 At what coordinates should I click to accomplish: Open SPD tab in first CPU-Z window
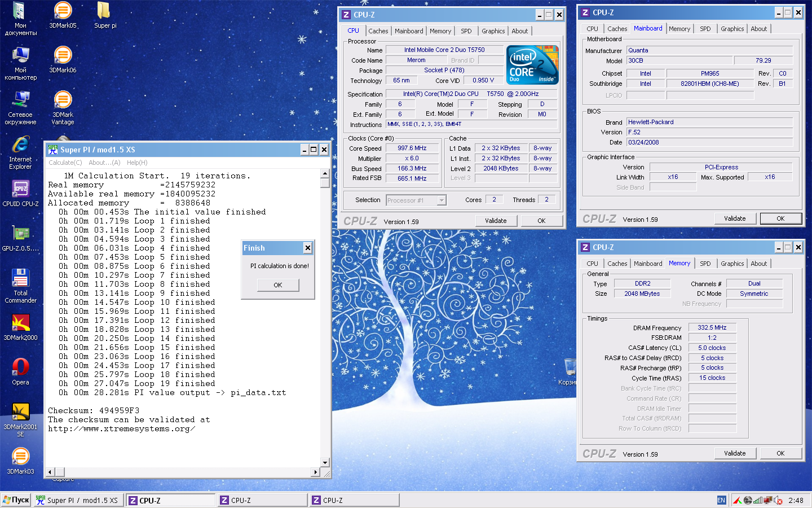click(466, 31)
